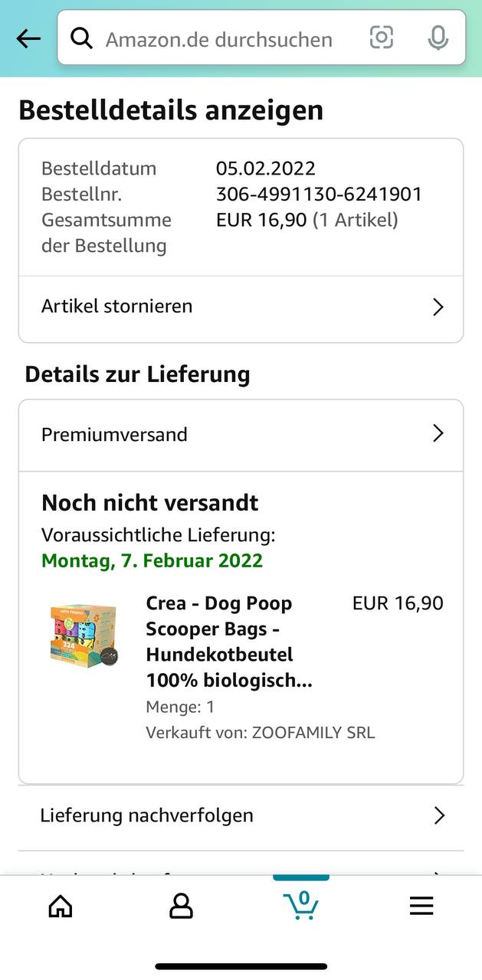Click the dog poop bags product thumbnail
The width and height of the screenshot is (482, 980).
click(84, 635)
